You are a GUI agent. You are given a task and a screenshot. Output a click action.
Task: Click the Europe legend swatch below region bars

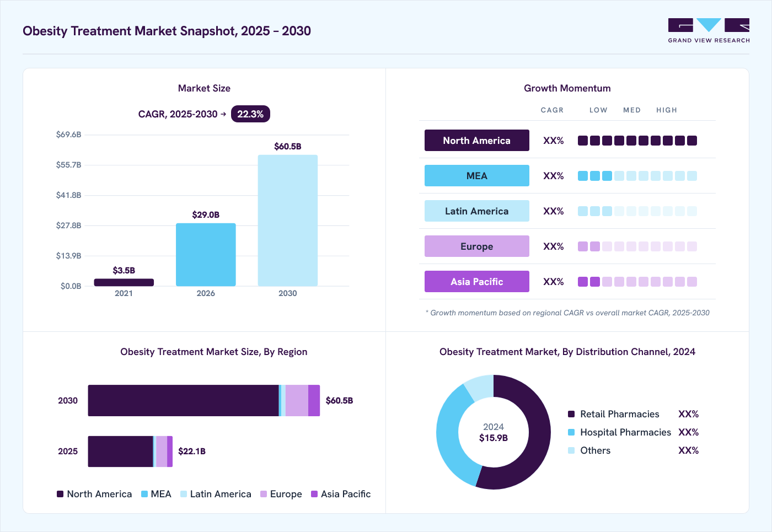coord(264,494)
